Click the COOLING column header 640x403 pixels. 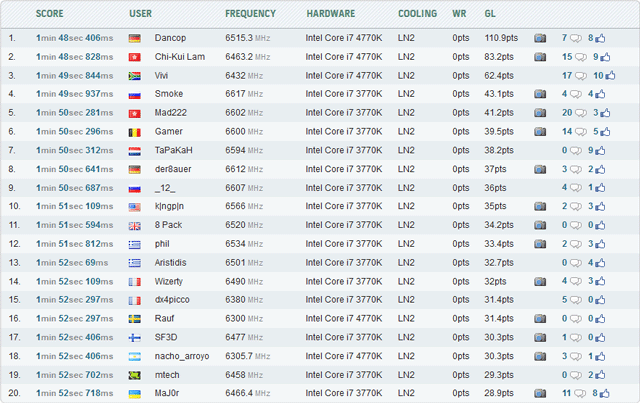click(417, 14)
